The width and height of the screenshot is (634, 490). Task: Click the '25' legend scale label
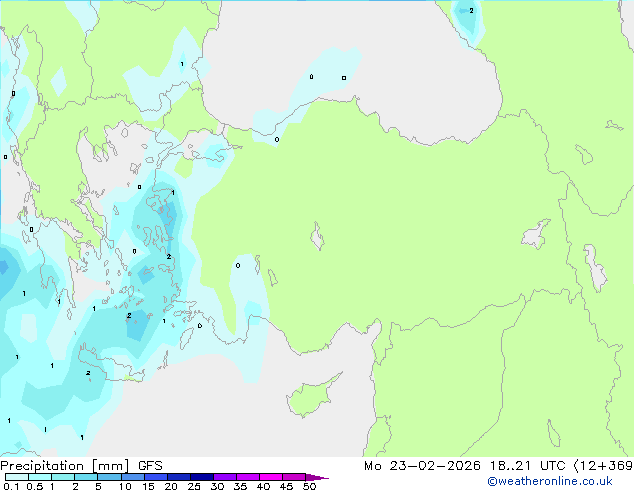(x=194, y=486)
